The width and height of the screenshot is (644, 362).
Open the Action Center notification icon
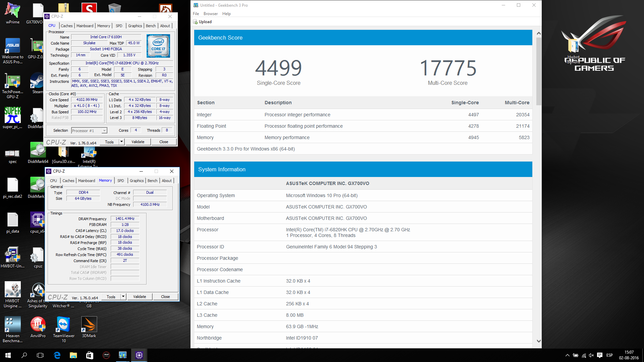click(x=600, y=355)
